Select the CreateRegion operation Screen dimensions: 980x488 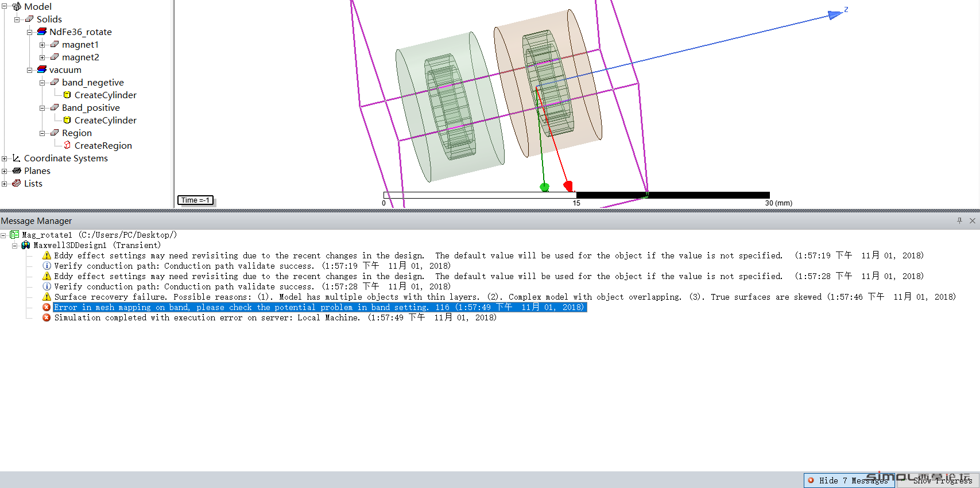pos(103,145)
